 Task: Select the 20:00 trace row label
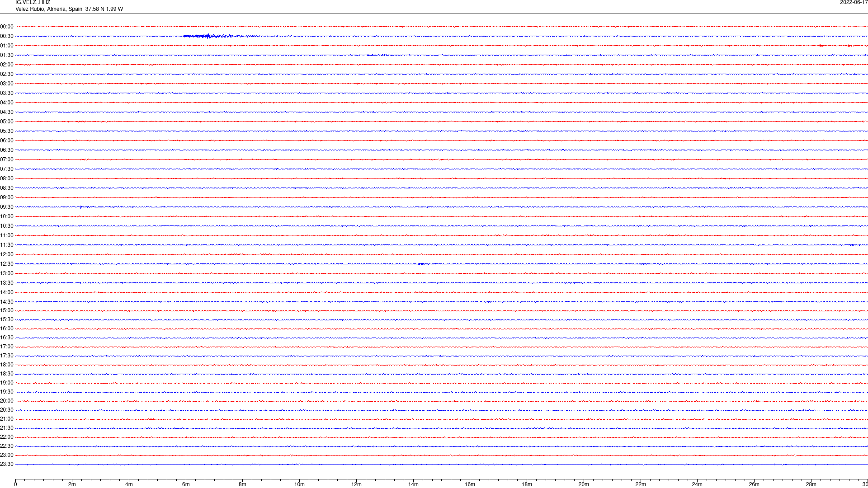point(7,401)
